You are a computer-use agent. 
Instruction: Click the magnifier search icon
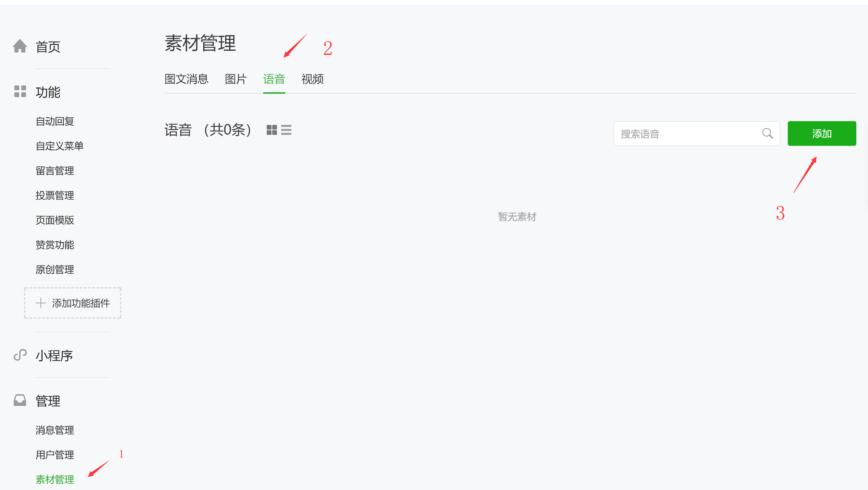pyautogui.click(x=768, y=133)
